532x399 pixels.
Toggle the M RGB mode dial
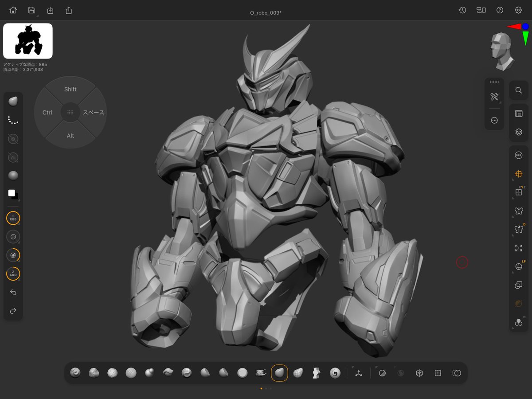pos(13,218)
